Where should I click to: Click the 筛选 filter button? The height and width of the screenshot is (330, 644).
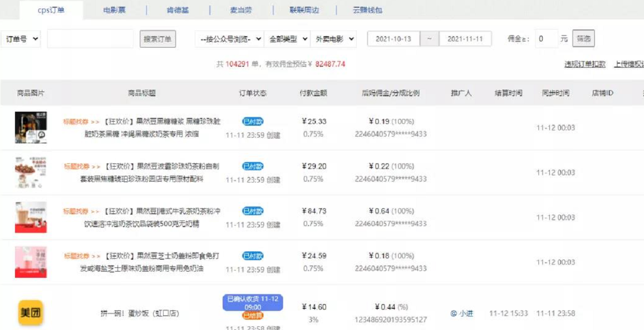tap(583, 39)
